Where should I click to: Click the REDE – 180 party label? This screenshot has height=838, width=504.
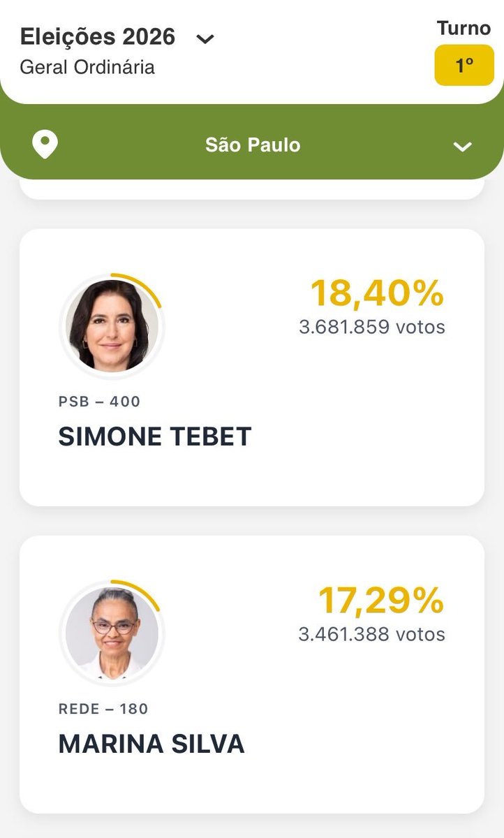[104, 709]
